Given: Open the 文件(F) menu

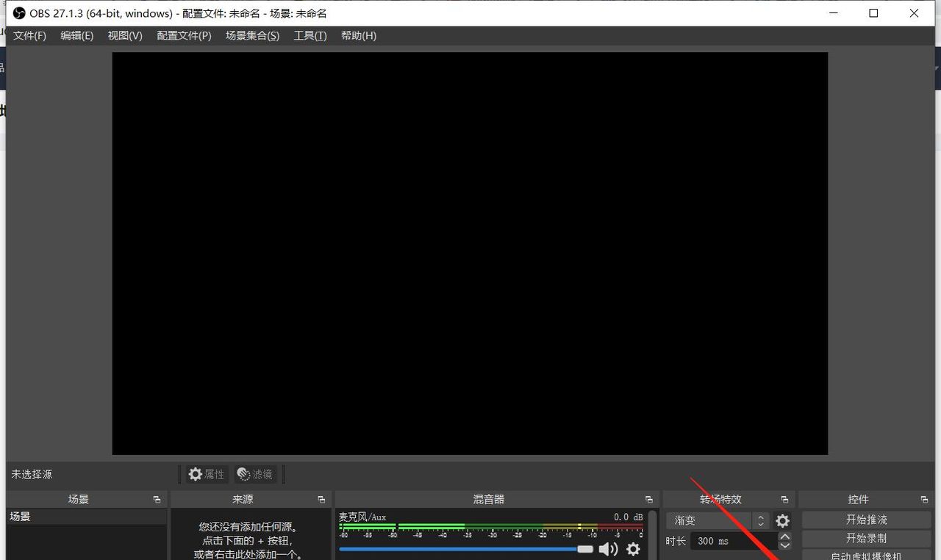Looking at the screenshot, I should pos(29,35).
